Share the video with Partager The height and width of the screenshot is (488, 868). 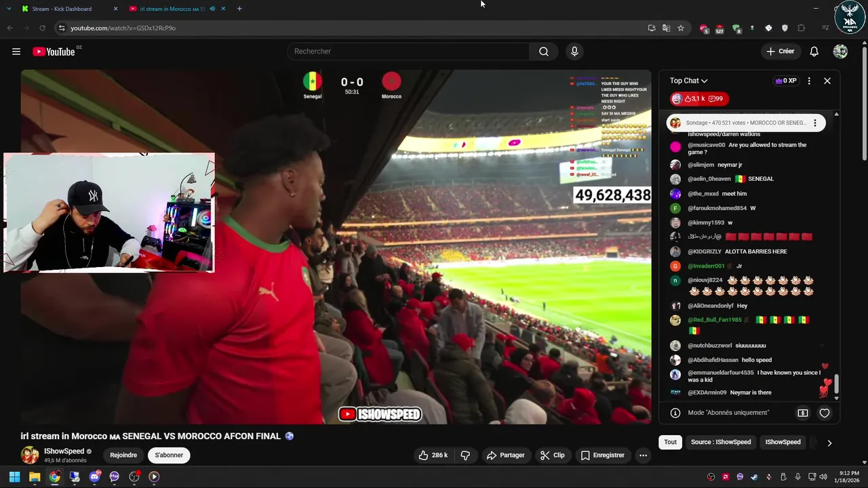[x=505, y=455]
